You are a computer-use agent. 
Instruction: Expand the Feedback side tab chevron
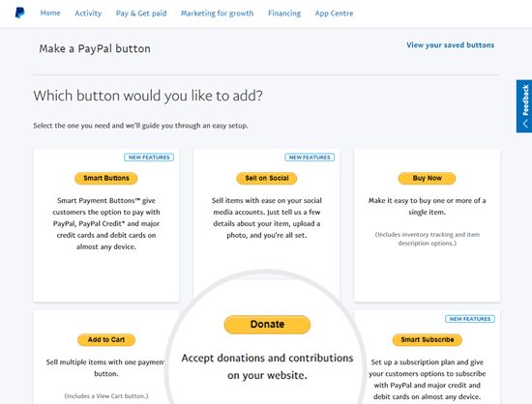(x=525, y=124)
